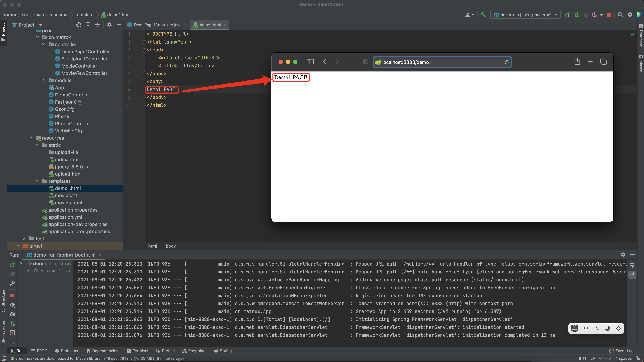Open application.yml in project tree
Viewport: 644px width, 362px height.
click(65, 217)
